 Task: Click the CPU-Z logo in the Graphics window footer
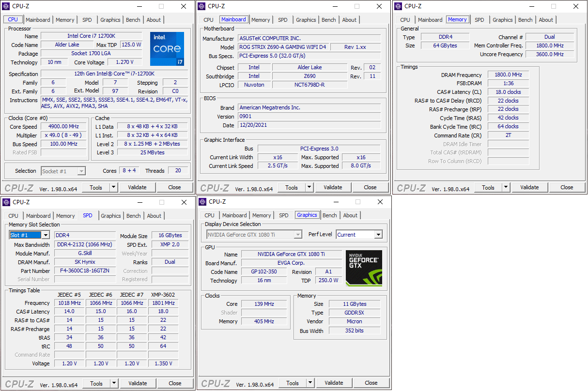pyautogui.click(x=215, y=382)
